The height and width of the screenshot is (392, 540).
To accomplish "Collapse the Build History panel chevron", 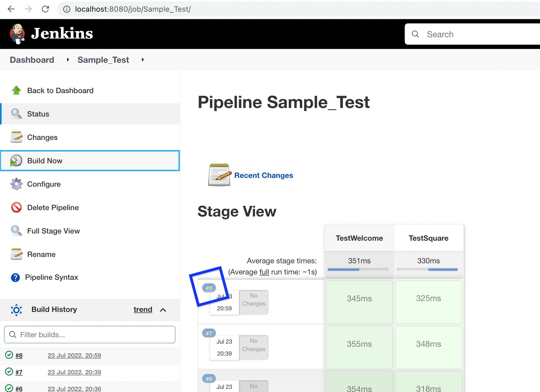I will (x=163, y=310).
